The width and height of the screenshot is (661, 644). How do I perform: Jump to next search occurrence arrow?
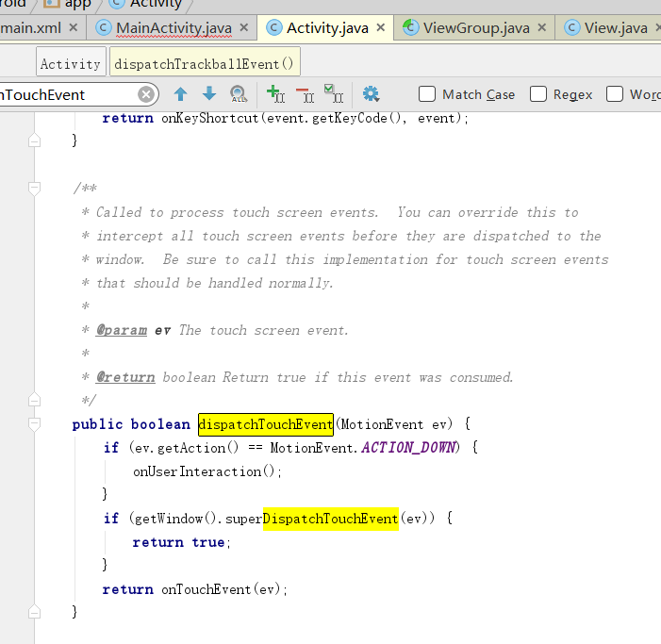pyautogui.click(x=209, y=94)
